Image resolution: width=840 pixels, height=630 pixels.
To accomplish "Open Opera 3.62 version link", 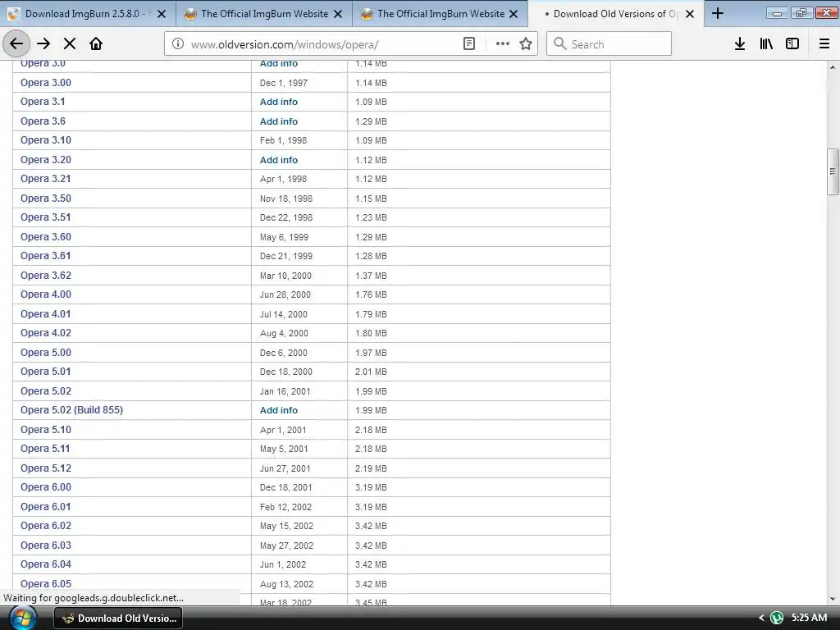I will coord(46,276).
